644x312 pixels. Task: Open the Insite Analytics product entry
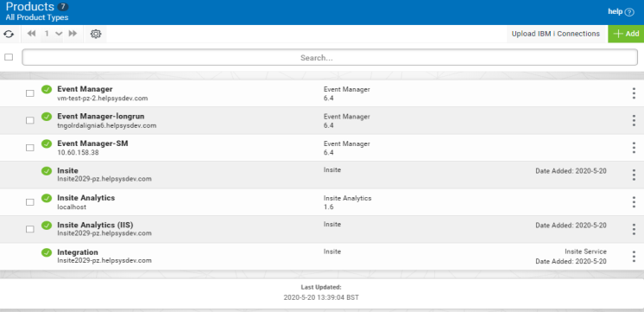(85, 198)
